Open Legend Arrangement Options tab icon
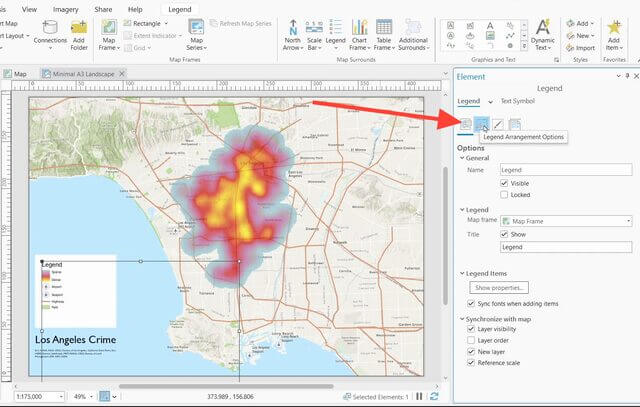Screen dimensions: 640x407 coord(482,124)
